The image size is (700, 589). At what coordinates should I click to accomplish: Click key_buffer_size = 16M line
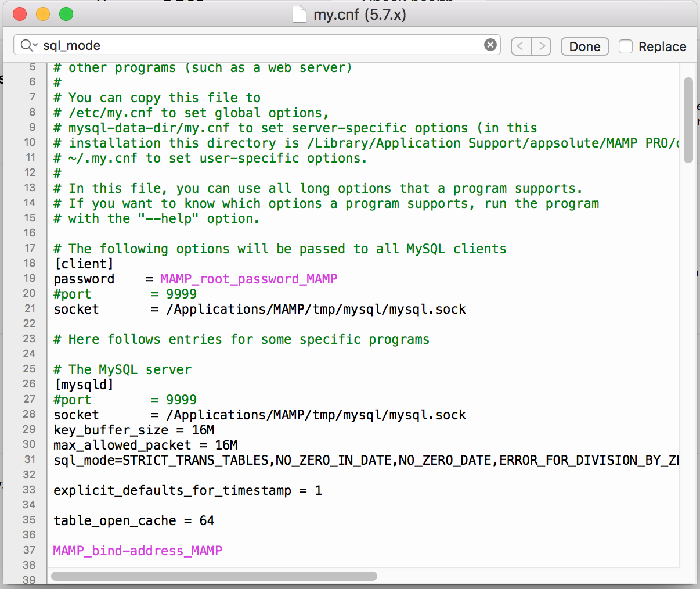pyautogui.click(x=134, y=430)
